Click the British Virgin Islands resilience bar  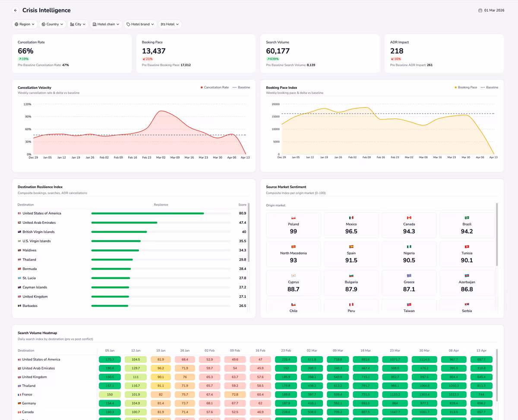click(x=161, y=232)
